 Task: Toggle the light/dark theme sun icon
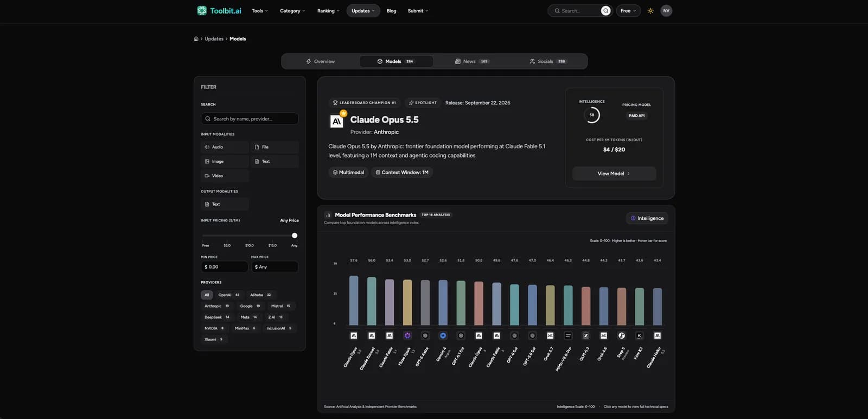pyautogui.click(x=650, y=11)
